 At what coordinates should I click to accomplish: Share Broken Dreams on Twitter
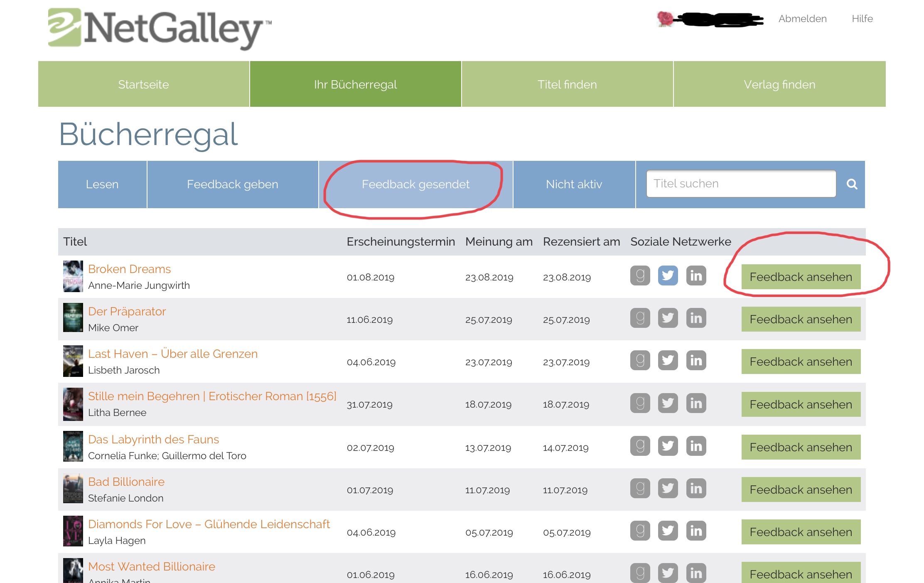point(668,276)
